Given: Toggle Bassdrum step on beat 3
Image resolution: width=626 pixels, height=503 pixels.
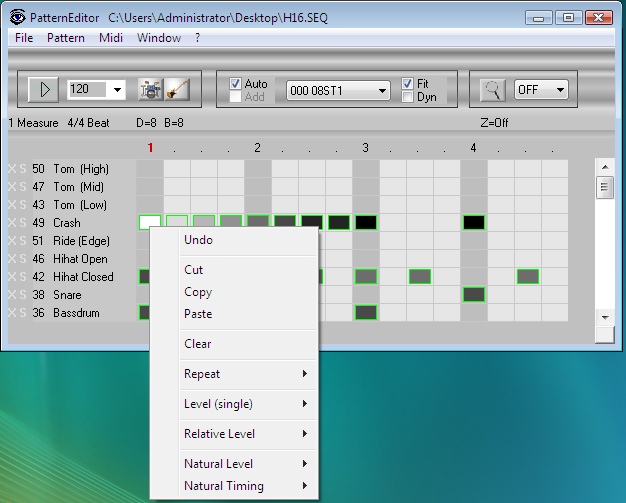Looking at the screenshot, I should point(366,313).
